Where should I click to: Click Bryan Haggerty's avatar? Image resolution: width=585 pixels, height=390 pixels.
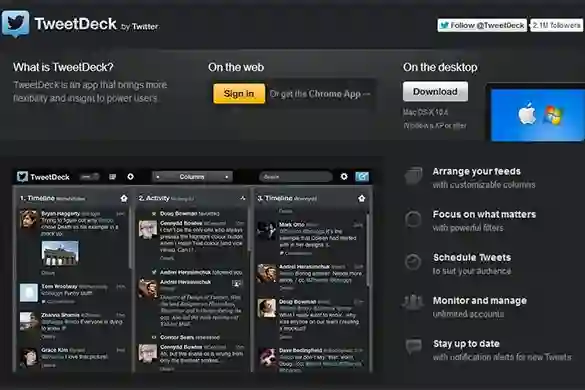[29, 219]
